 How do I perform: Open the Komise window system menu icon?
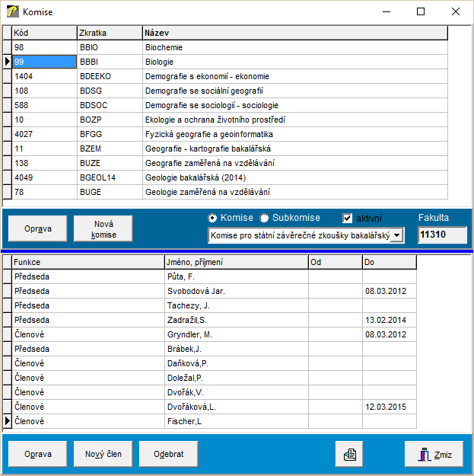[x=12, y=12]
